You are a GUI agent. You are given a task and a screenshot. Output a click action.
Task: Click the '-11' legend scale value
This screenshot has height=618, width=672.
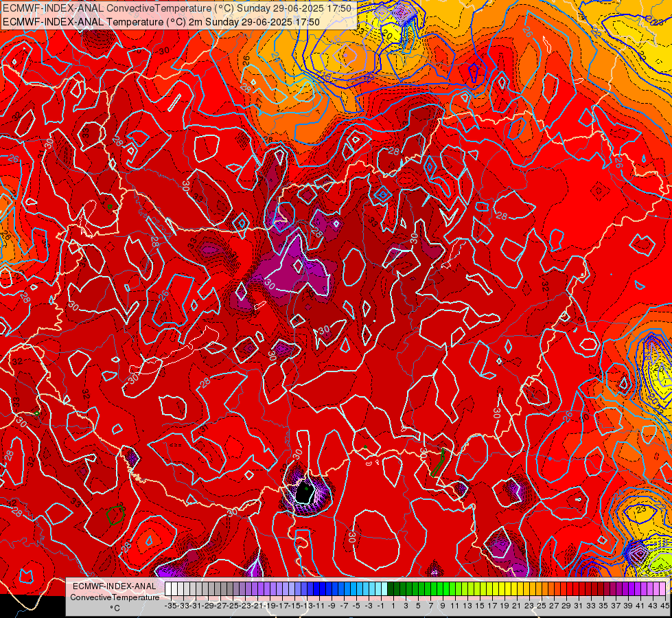click(x=320, y=606)
